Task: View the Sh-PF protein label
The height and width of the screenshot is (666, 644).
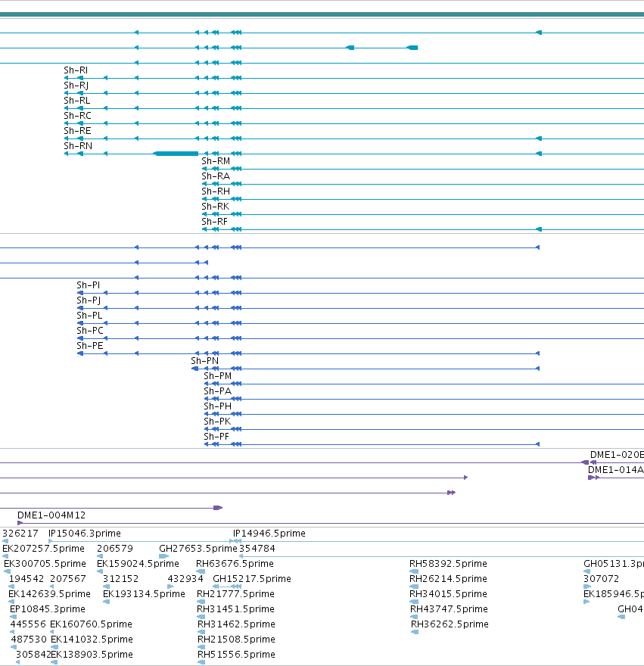Action: click(x=216, y=436)
